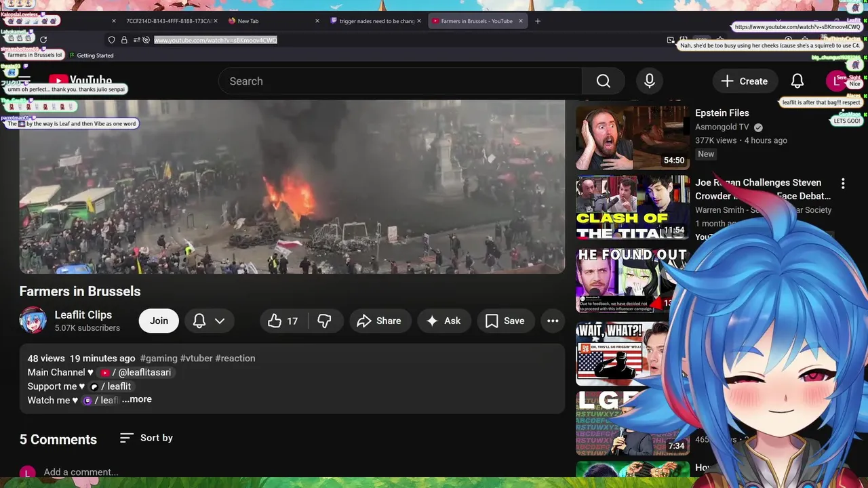Save video to a playlist
The width and height of the screenshot is (868, 488).
pyautogui.click(x=505, y=321)
